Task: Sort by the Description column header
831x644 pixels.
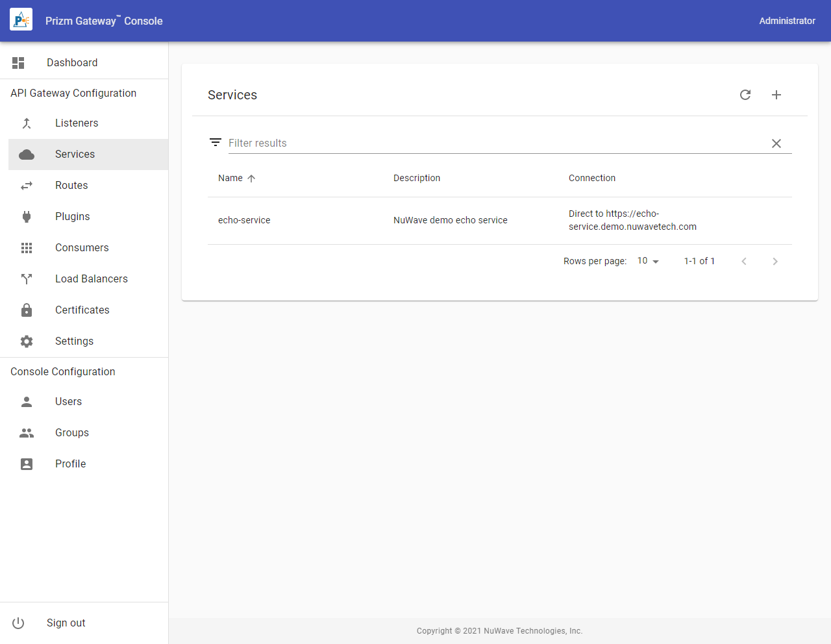Action: [x=417, y=179]
